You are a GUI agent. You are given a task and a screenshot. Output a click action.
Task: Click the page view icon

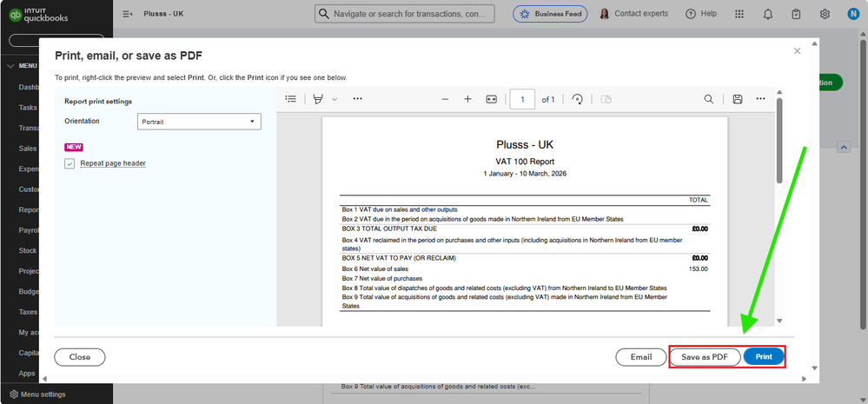pyautogui.click(x=606, y=100)
